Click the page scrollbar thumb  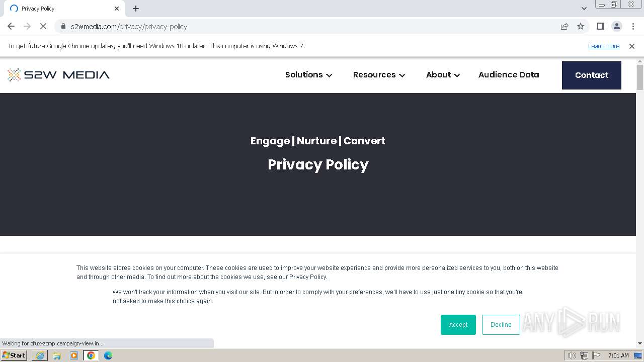click(x=640, y=77)
